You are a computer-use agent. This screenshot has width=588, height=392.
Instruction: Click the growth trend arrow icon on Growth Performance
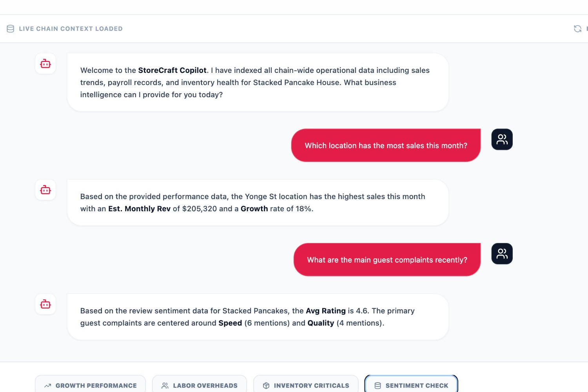[48, 385]
